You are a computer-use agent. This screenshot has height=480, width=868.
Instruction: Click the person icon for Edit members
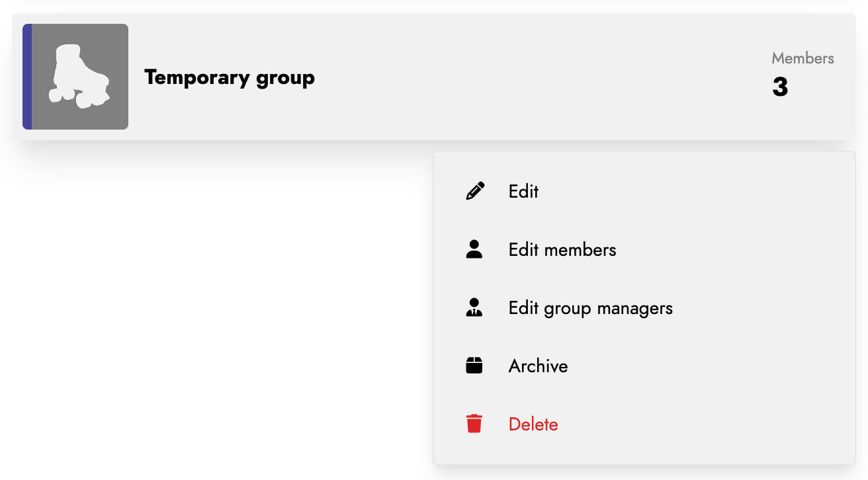(x=474, y=249)
